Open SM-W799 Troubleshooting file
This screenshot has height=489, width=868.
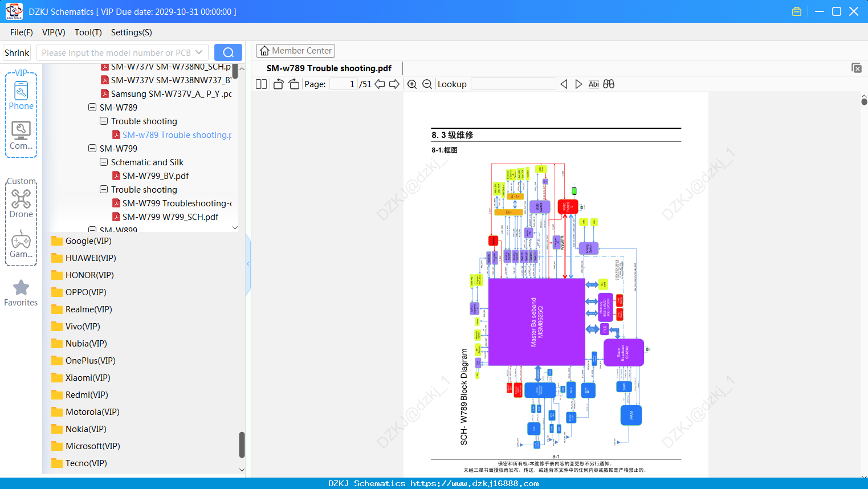172,203
